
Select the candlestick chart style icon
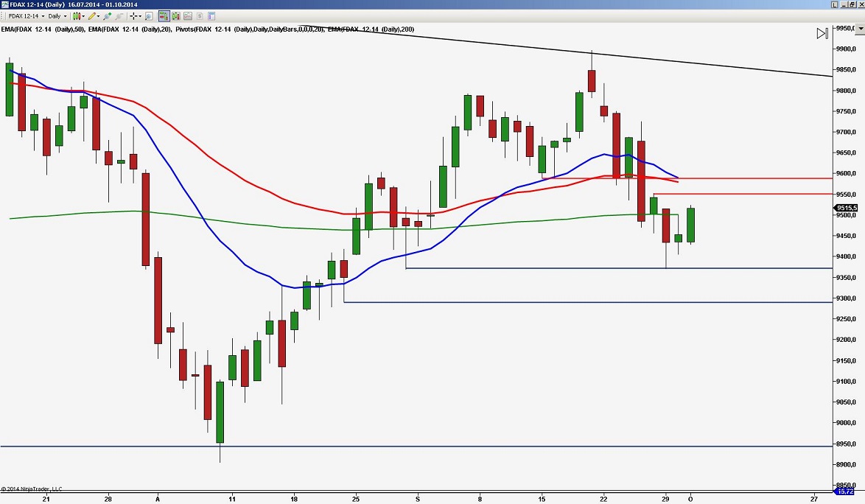coord(75,15)
